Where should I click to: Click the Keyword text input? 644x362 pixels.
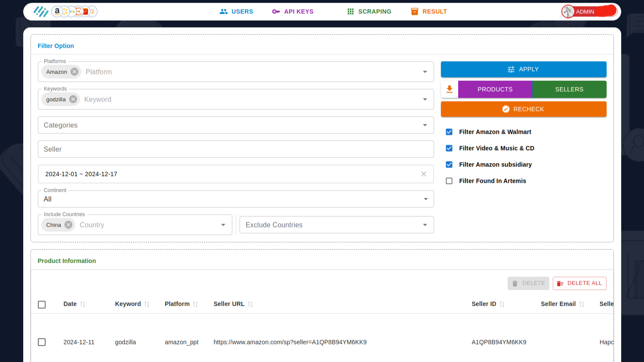tap(250, 99)
